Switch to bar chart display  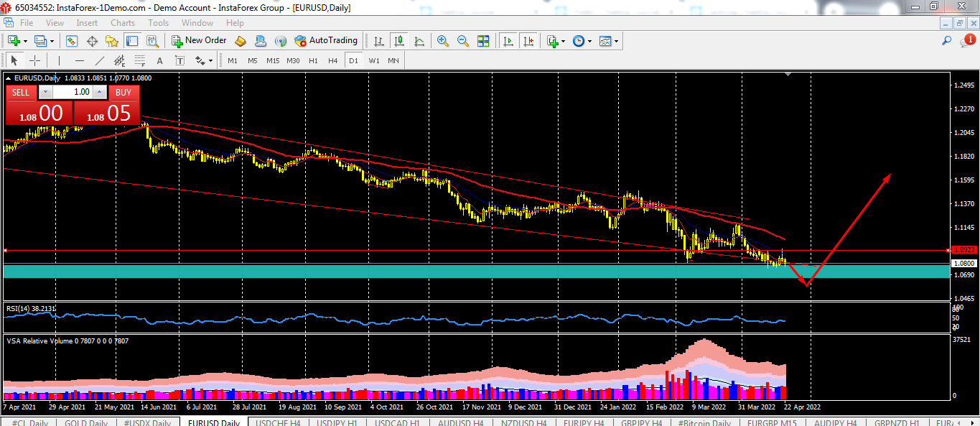378,41
